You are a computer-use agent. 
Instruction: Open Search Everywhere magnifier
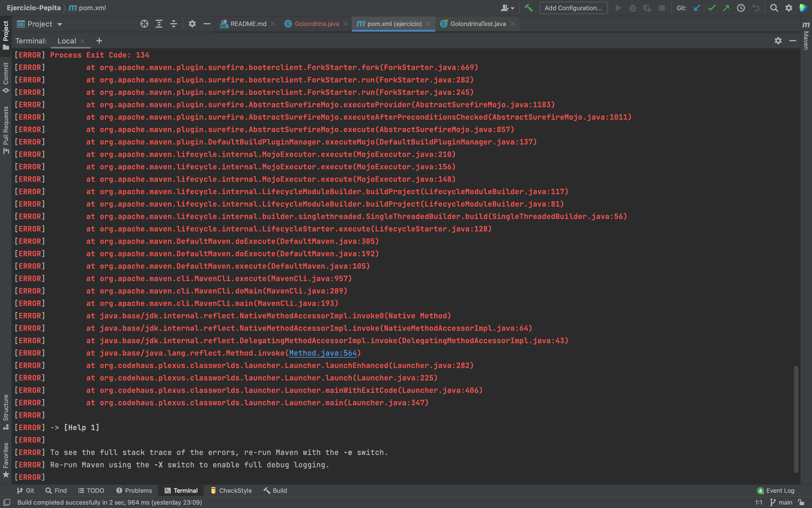point(774,8)
